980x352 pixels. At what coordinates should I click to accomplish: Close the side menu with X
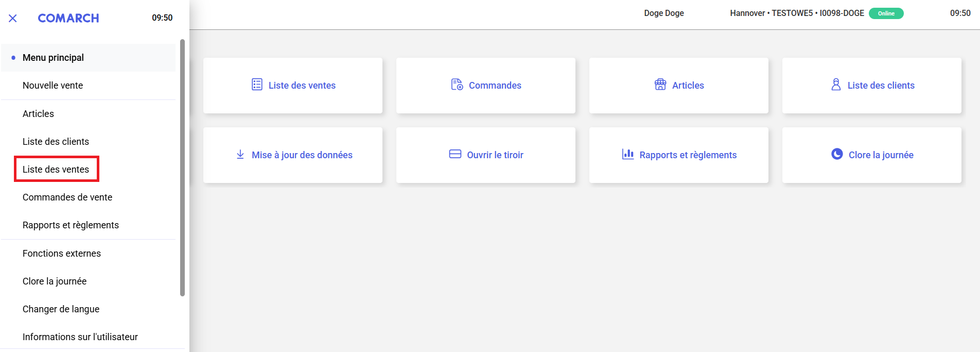coord(13,19)
